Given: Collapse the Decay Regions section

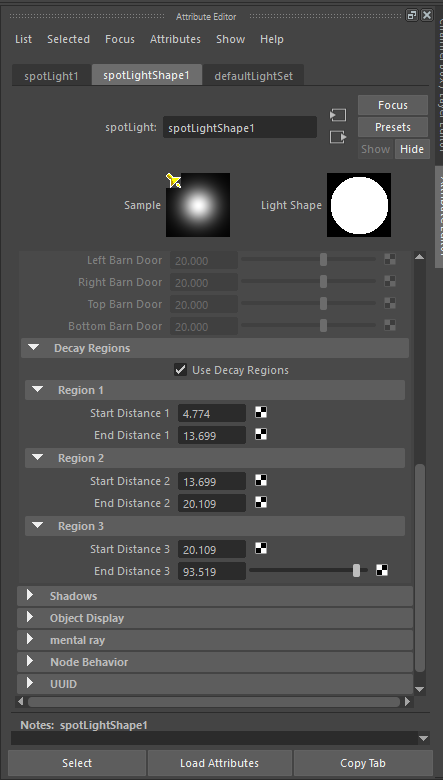Looking at the screenshot, I should click(34, 348).
